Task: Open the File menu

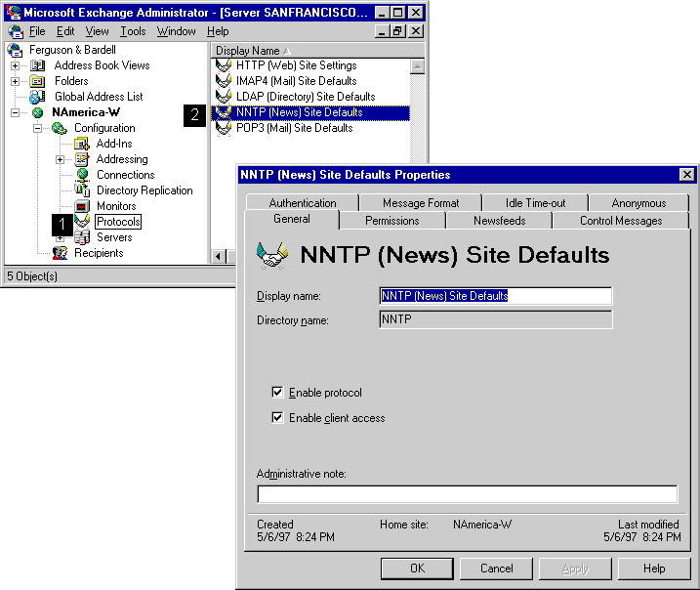Action: tap(37, 31)
